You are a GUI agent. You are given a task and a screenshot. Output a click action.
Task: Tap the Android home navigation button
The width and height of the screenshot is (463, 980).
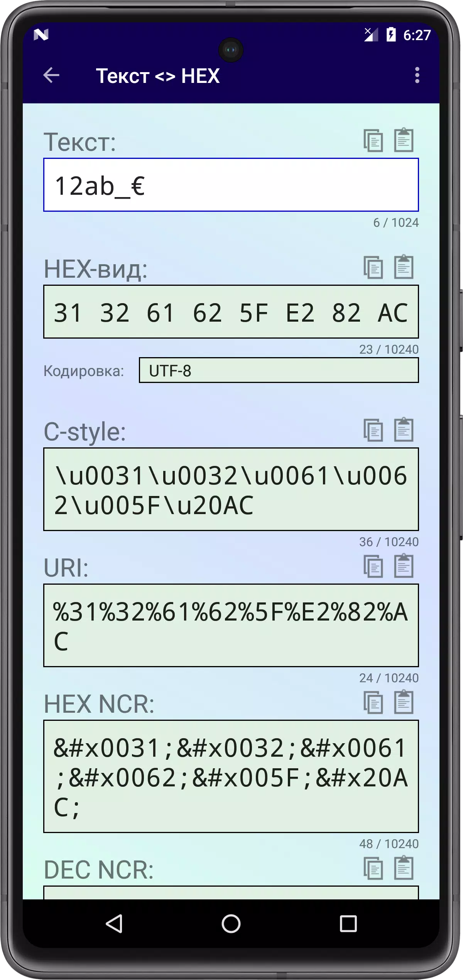click(231, 924)
